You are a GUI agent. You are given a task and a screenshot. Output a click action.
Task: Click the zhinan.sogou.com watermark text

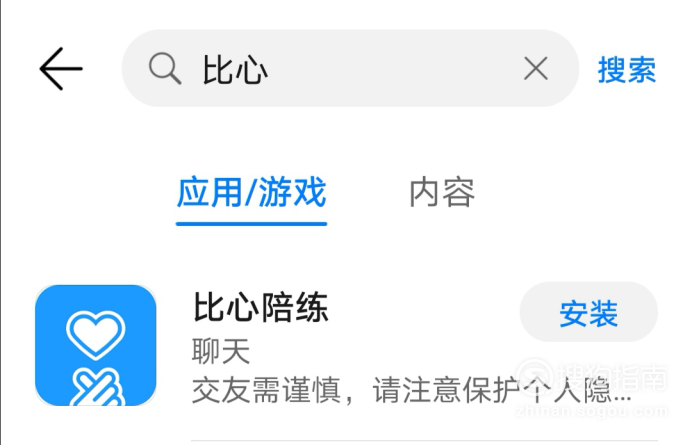pos(591,411)
